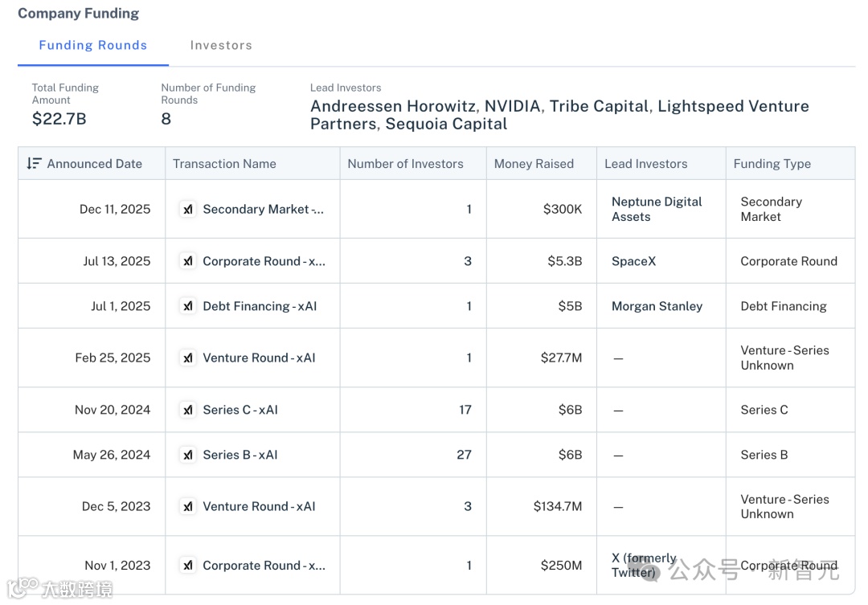Sort by the Money Raised column header
868x605 pixels.
534,164
